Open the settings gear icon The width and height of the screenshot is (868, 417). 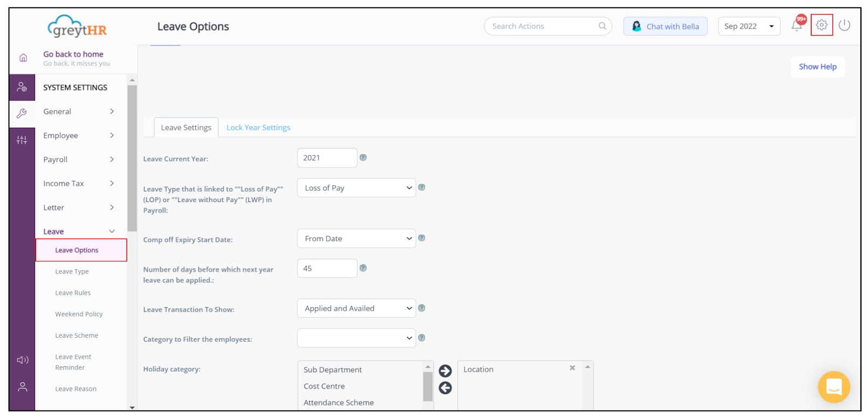coord(821,25)
